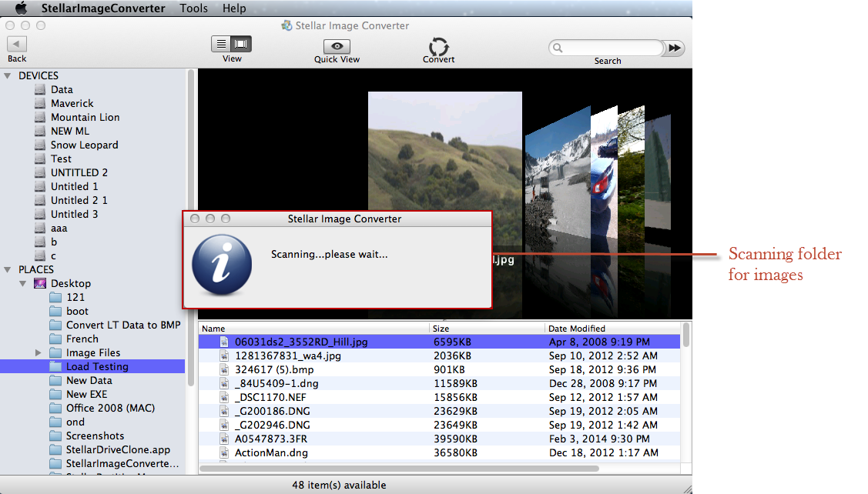Select file 1281367831_wa4.jpg
This screenshot has height=494, width=868.
click(288, 355)
